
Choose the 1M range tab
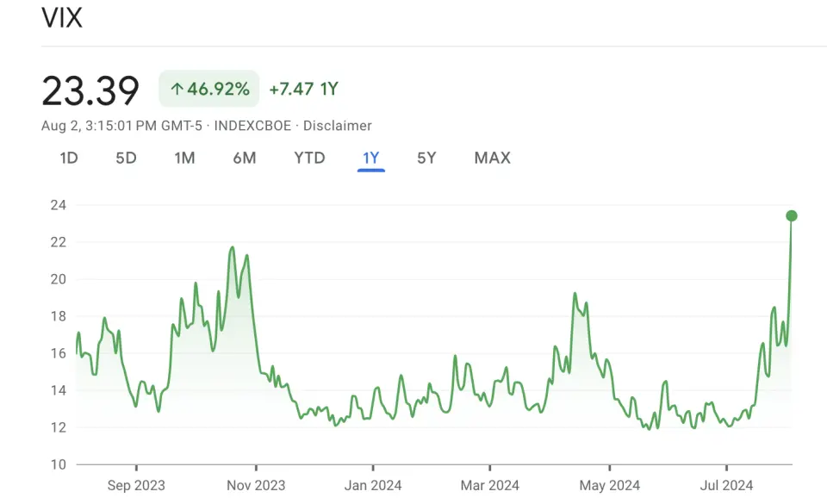[184, 158]
